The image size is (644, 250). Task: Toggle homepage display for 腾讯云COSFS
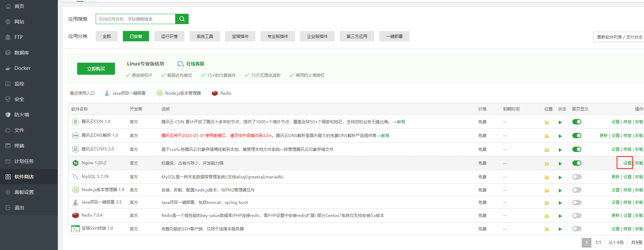click(x=577, y=149)
